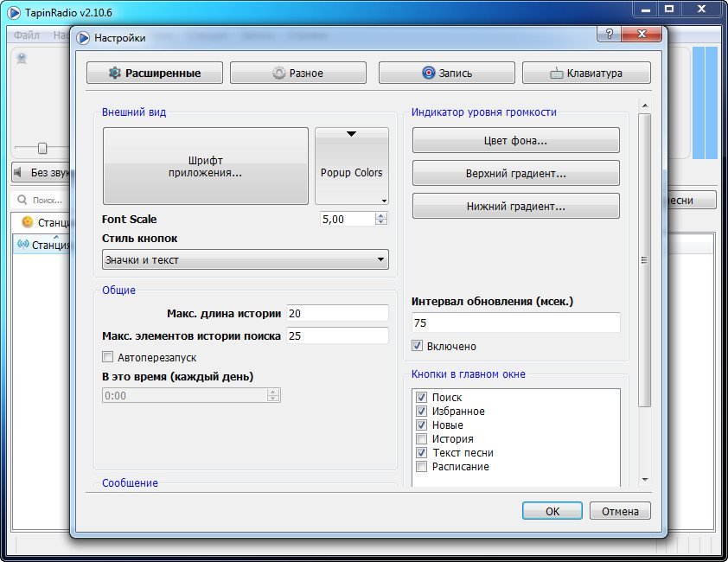Screen dimensions: 728x562
Task: Click the Макс. длина истории input field
Action: [337, 313]
